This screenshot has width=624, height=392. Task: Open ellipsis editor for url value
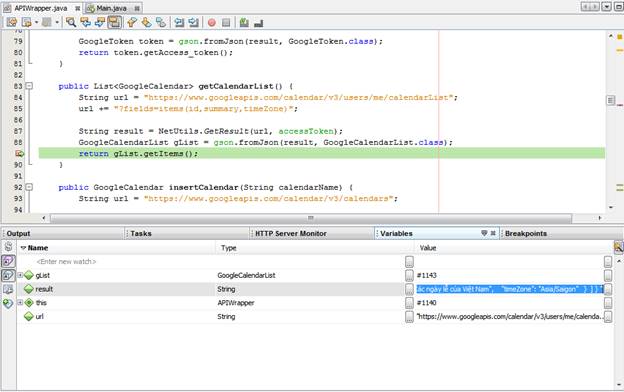point(608,317)
